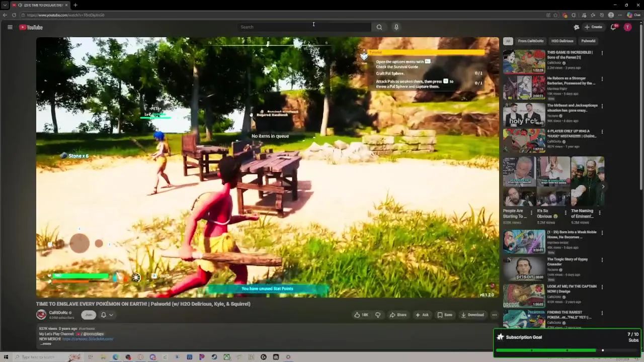
Task: Open the browser tab list dropdown arrow
Action: pyautogui.click(x=5, y=5)
